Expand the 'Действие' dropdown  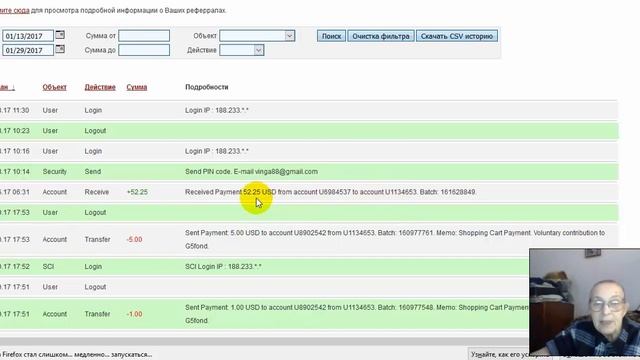242,50
